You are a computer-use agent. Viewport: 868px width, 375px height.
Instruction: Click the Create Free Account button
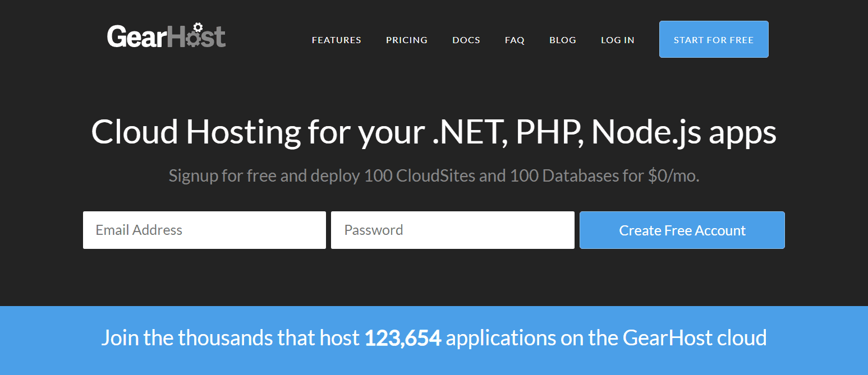tap(682, 230)
